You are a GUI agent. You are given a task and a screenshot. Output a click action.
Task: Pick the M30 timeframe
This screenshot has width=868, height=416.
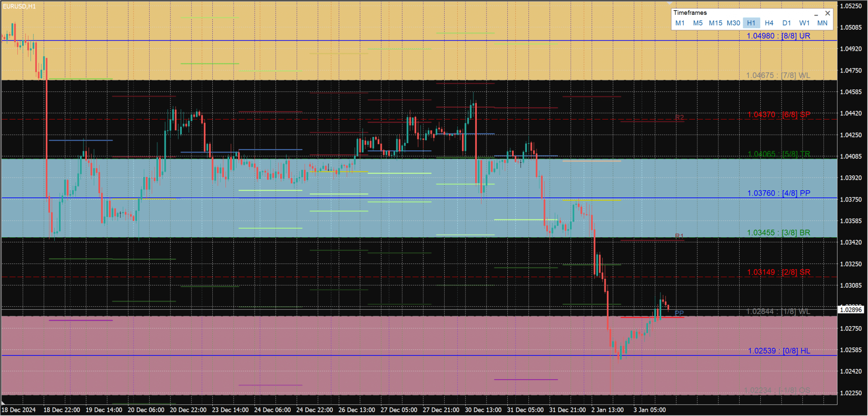[x=733, y=23]
